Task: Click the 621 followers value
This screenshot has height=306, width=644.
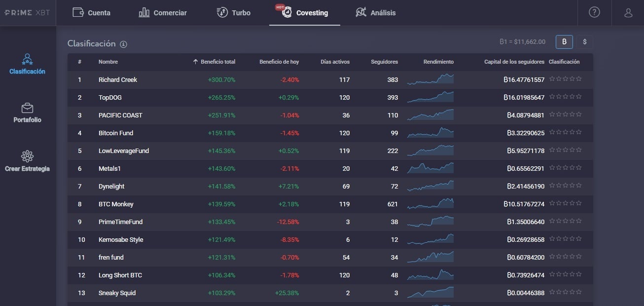Action: [393, 204]
